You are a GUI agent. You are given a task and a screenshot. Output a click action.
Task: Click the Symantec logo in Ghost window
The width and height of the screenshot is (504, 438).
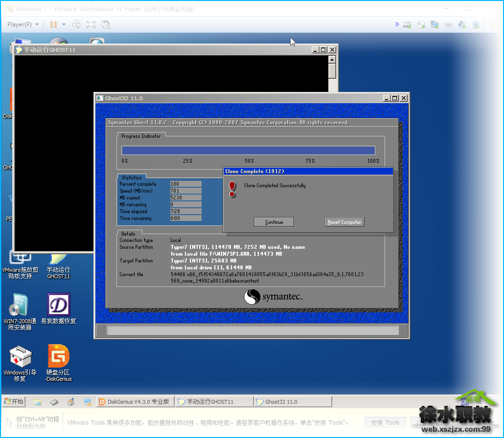pyautogui.click(x=273, y=297)
